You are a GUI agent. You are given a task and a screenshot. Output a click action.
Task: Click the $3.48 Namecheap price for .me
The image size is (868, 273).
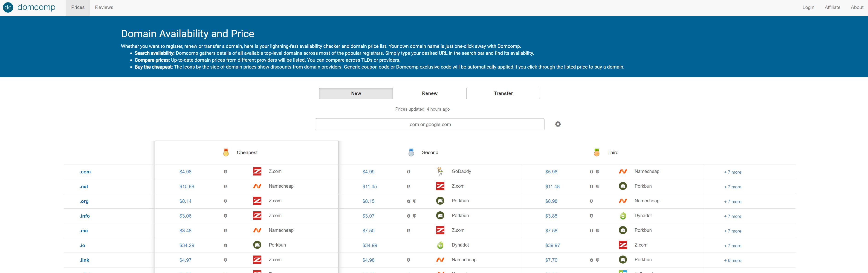pyautogui.click(x=185, y=231)
